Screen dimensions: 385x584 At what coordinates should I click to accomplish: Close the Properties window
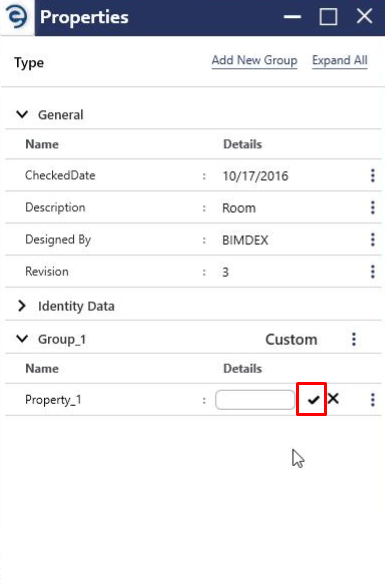tap(364, 16)
